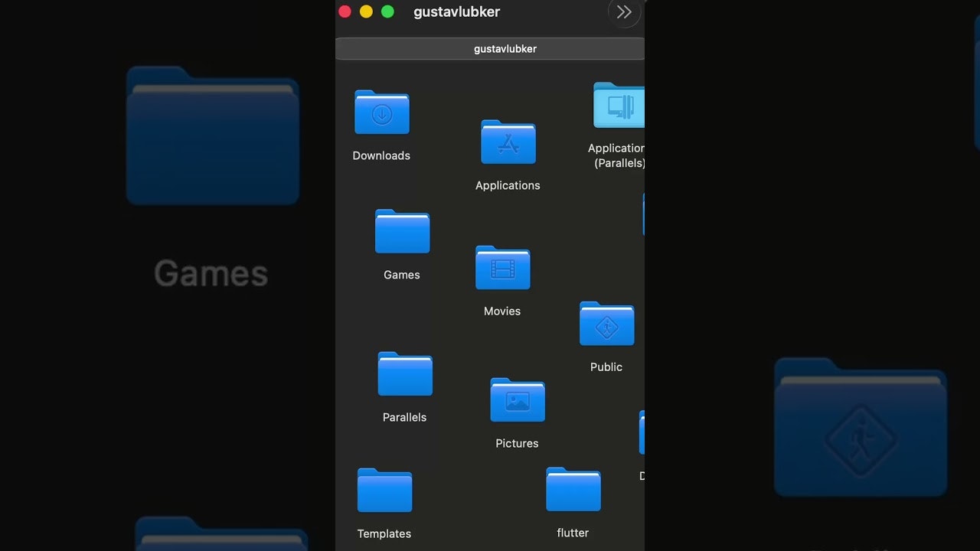The width and height of the screenshot is (980, 551).
Task: Open the Pictures folder icon
Action: click(518, 400)
